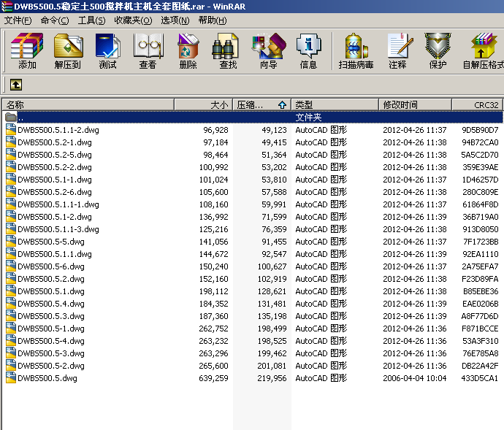This screenshot has width=504, height=430.
Task: Sort by the Size (大小) column header
Action: point(203,105)
